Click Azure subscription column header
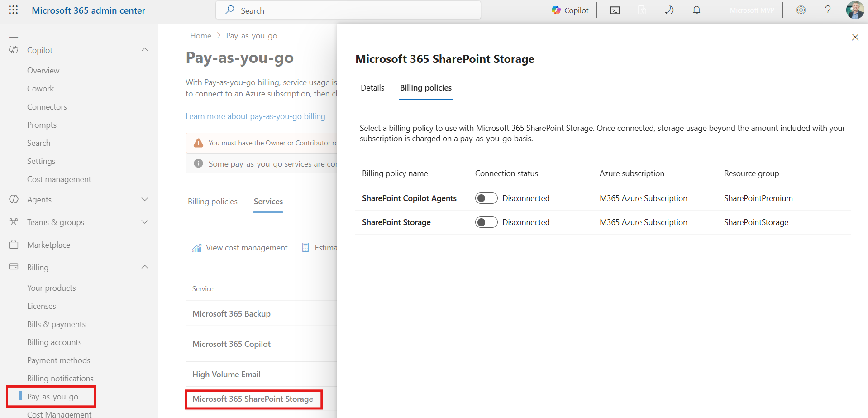This screenshot has width=868, height=418. pyautogui.click(x=632, y=173)
